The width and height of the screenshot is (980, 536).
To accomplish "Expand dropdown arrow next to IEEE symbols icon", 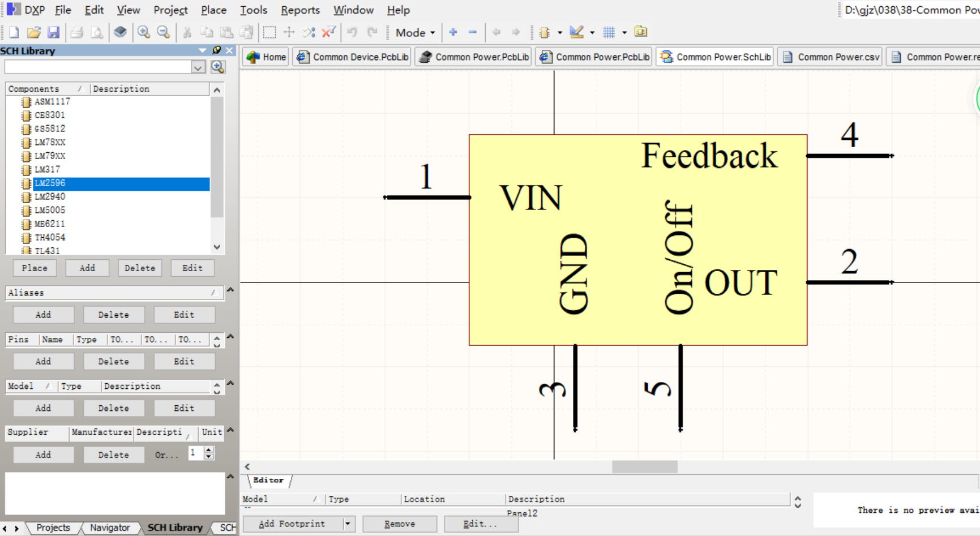I will tap(560, 32).
